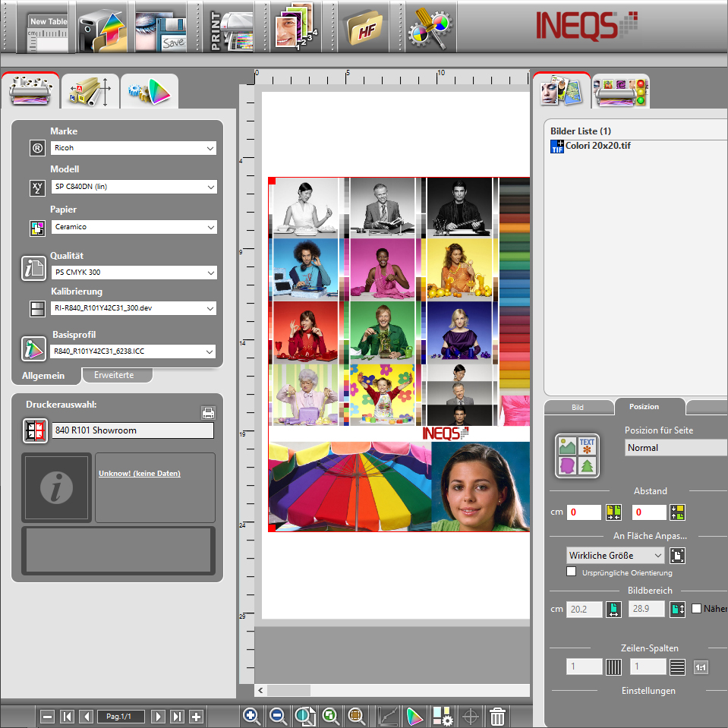The width and height of the screenshot is (728, 728).
Task: Go to the next page
Action: 158,717
